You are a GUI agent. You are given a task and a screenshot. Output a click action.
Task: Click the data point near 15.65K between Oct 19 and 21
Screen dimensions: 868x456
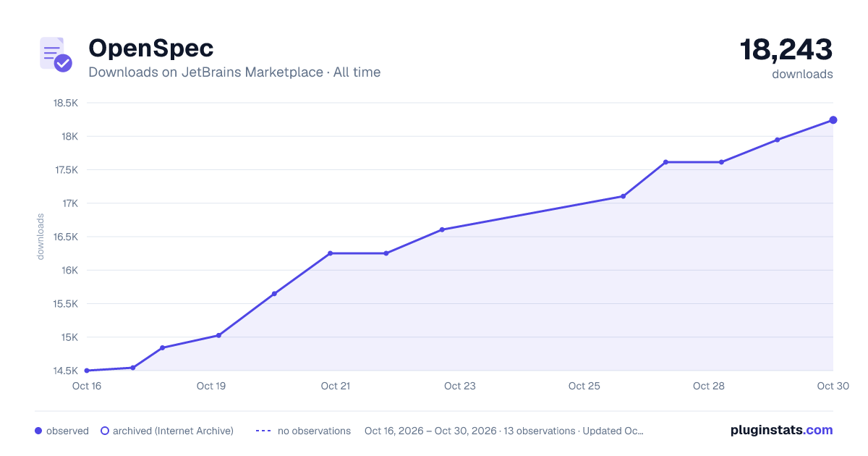(274, 294)
